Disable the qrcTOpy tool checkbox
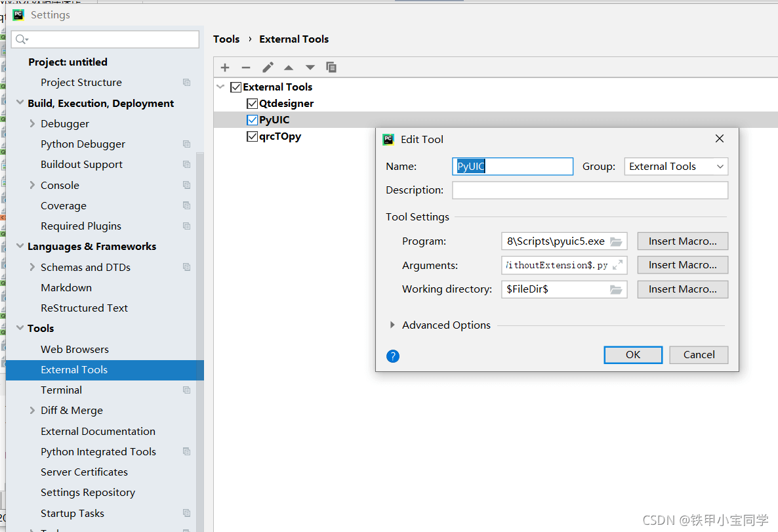The height and width of the screenshot is (532, 778). point(252,137)
